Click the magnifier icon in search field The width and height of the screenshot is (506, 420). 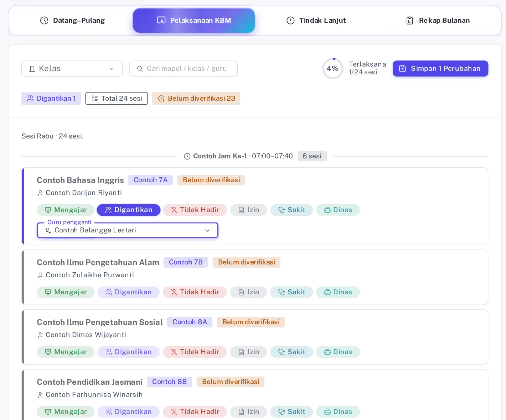[140, 69]
